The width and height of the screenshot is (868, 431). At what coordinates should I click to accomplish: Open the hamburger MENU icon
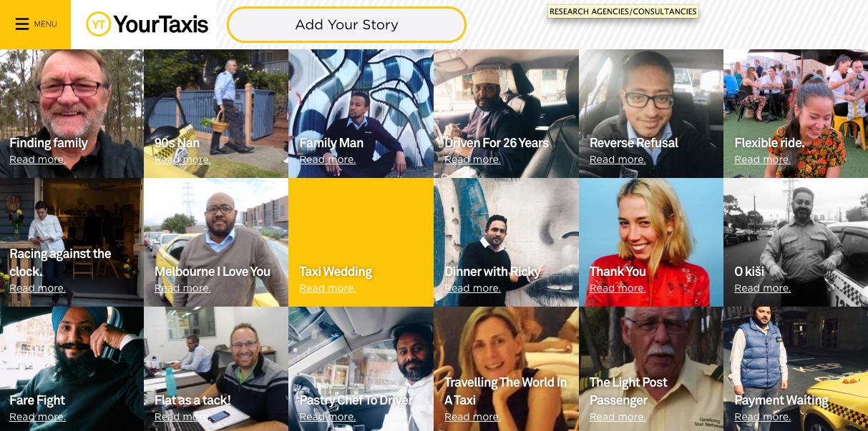pyautogui.click(x=22, y=24)
